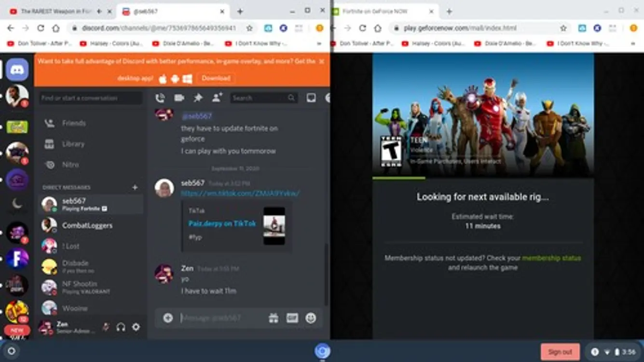
Task: Open CombatLoggers direct message
Action: pyautogui.click(x=91, y=225)
